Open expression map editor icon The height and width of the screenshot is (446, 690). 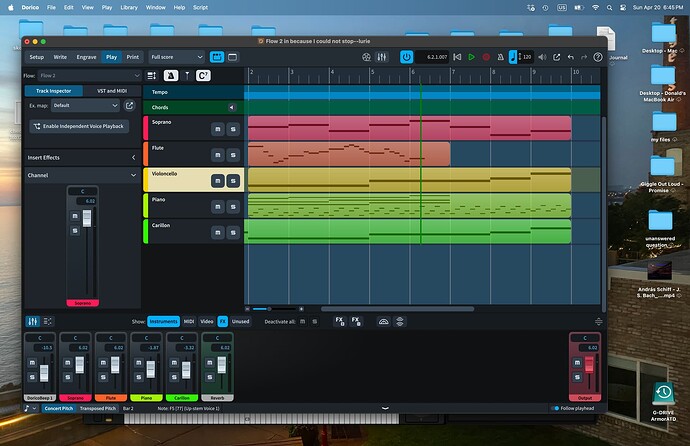(129, 106)
